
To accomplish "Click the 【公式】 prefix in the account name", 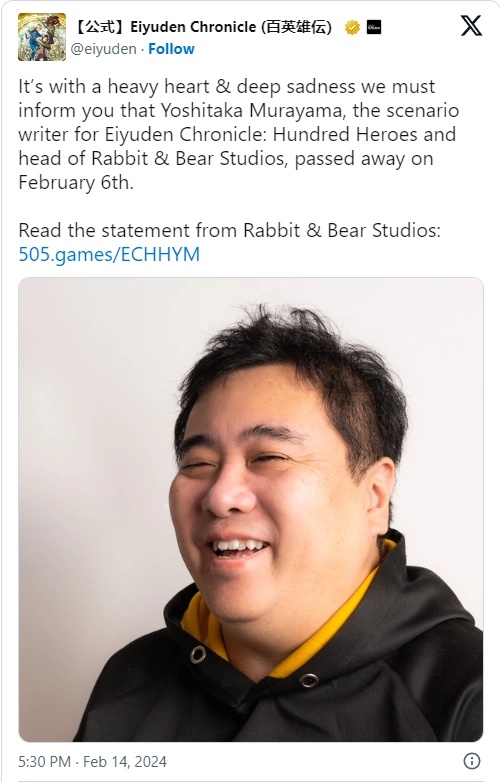I will [99, 27].
